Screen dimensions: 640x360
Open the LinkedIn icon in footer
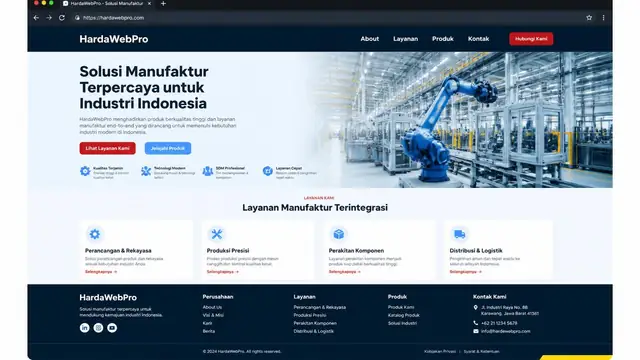pyautogui.click(x=84, y=328)
